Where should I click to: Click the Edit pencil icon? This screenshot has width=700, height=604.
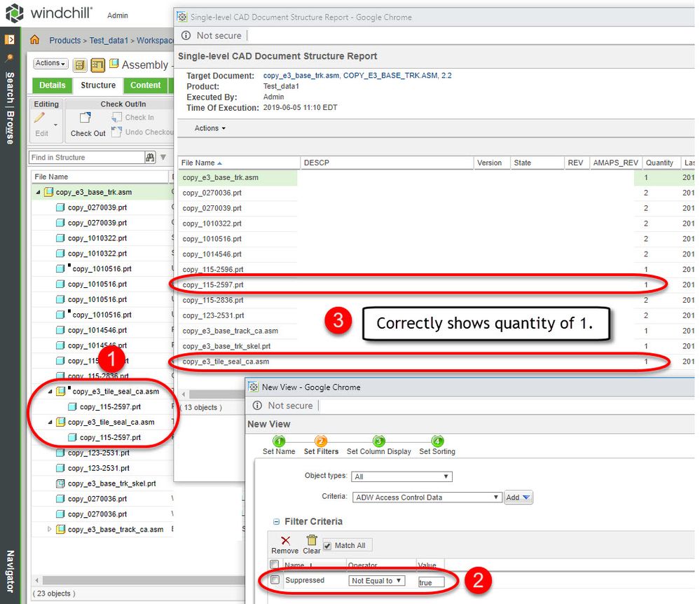[x=39, y=118]
